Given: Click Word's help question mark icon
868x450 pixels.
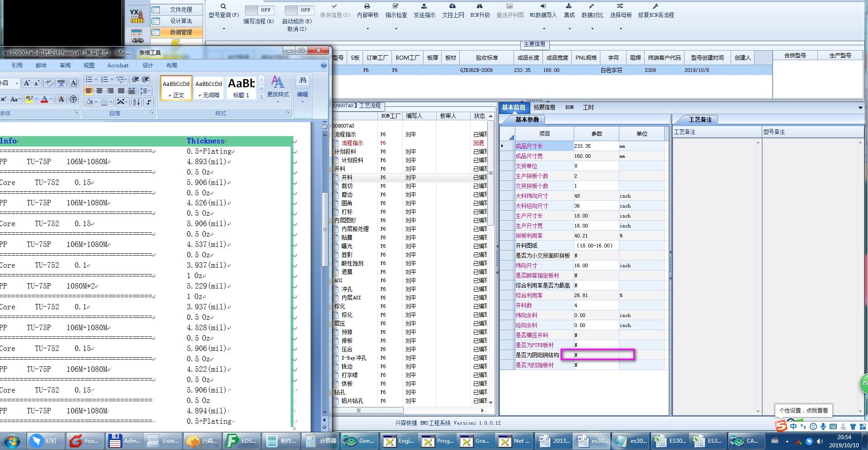Looking at the screenshot, I should pyautogui.click(x=324, y=66).
